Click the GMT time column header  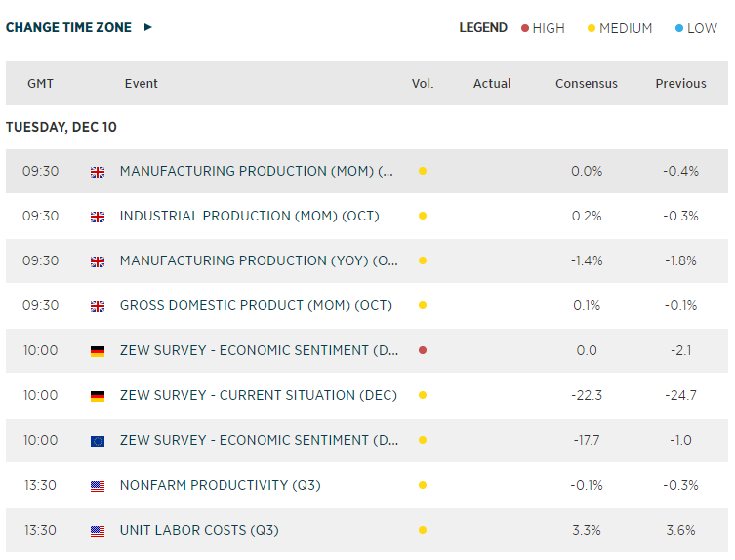[x=40, y=84]
